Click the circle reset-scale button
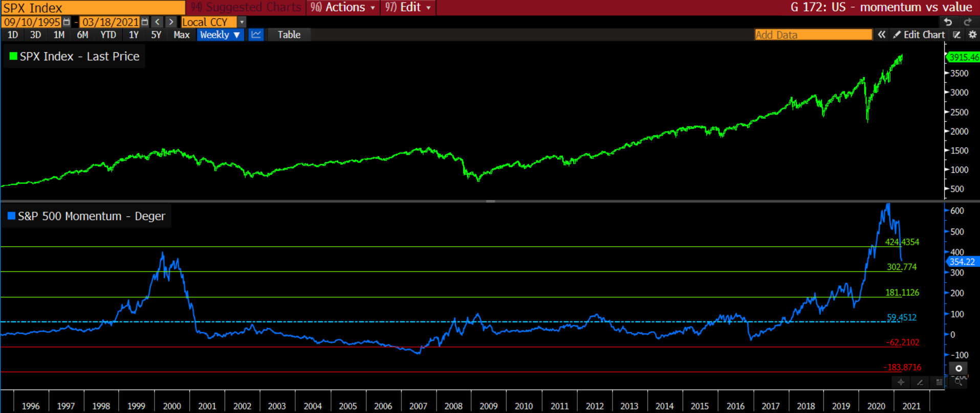 pos(959,368)
